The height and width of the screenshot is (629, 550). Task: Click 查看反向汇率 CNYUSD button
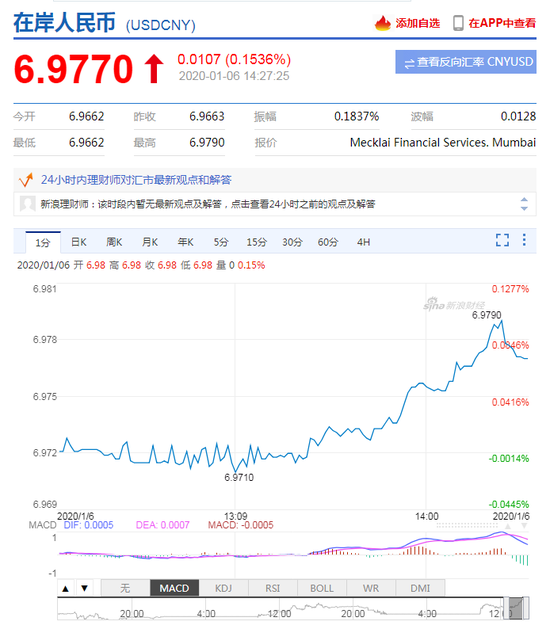466,62
